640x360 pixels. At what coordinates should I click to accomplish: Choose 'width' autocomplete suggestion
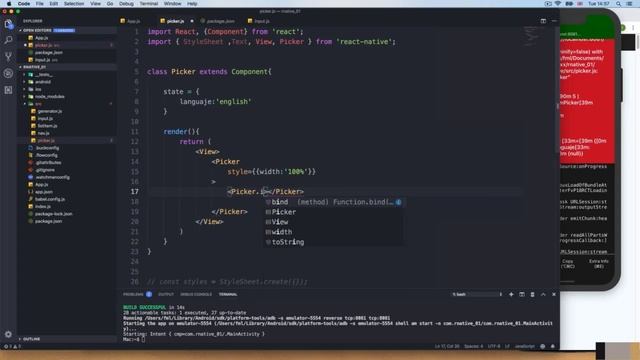(334, 232)
